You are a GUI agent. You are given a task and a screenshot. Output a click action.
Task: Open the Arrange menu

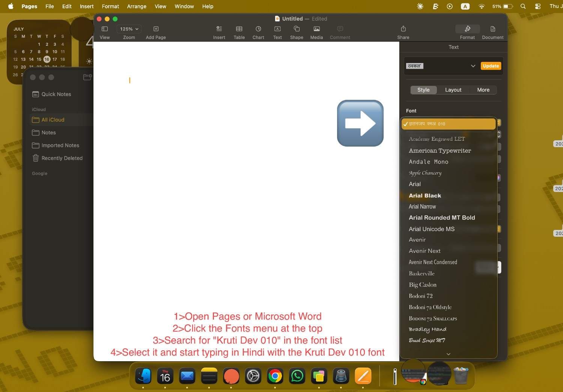[137, 6]
